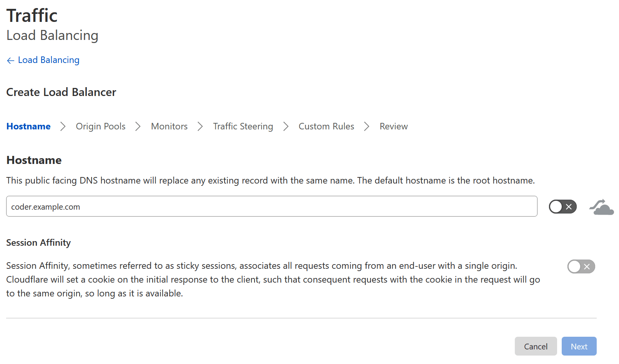Enable the Session Affinity toggle
This screenshot has width=619, height=364.
coord(581,266)
